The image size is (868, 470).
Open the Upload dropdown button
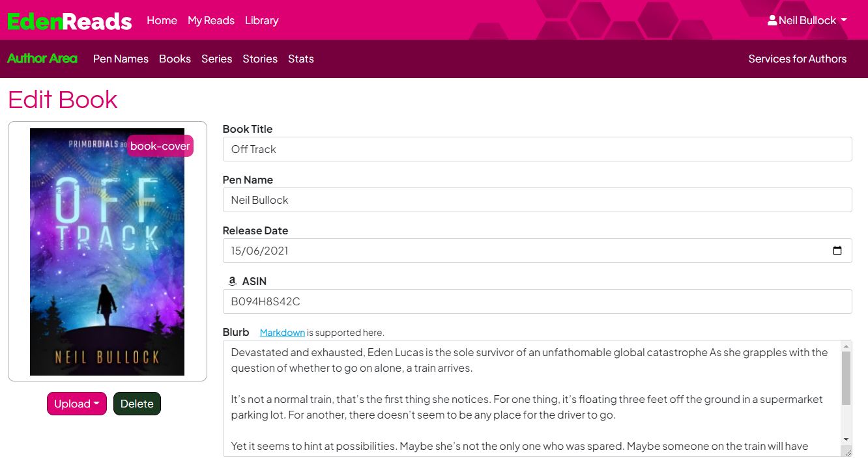pos(76,404)
